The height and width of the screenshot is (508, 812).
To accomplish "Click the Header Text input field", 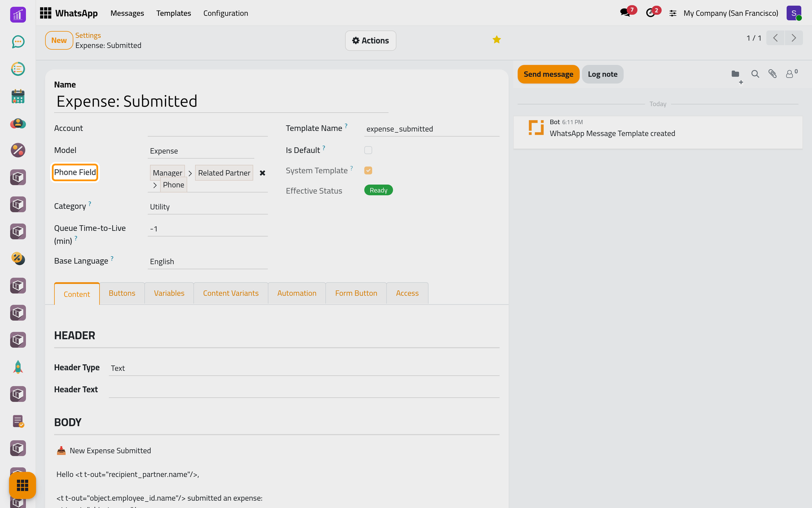I will (304, 390).
